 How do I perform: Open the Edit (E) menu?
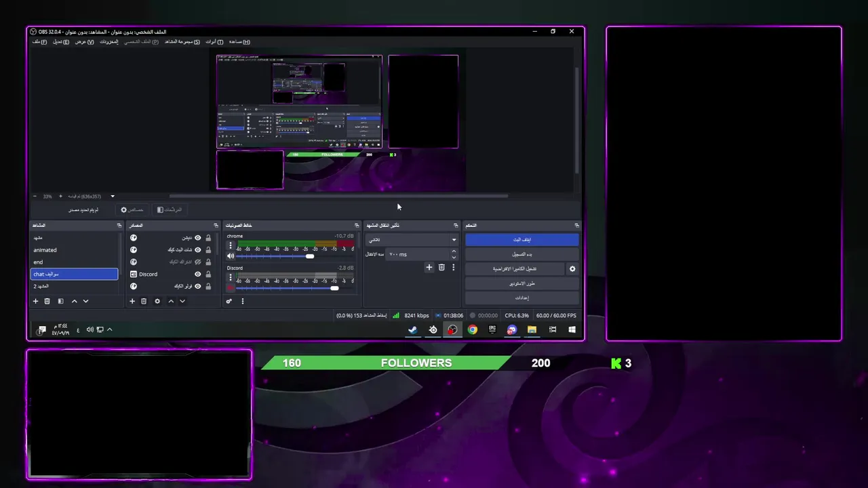click(61, 42)
